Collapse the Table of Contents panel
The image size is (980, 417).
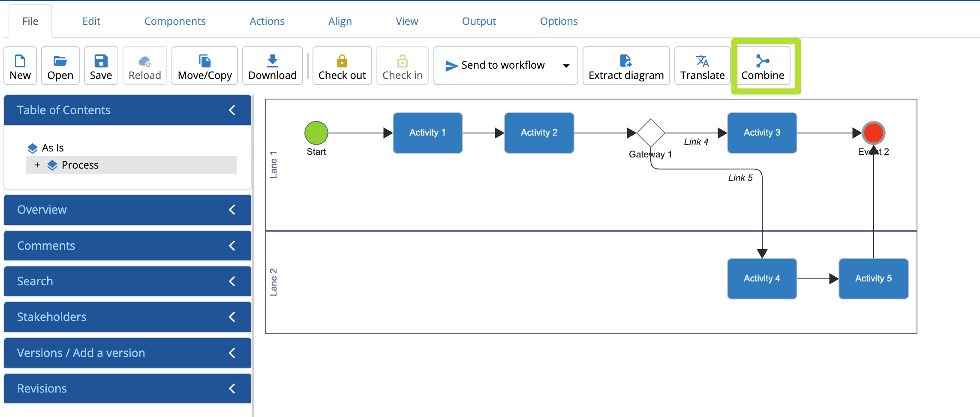pyautogui.click(x=232, y=110)
